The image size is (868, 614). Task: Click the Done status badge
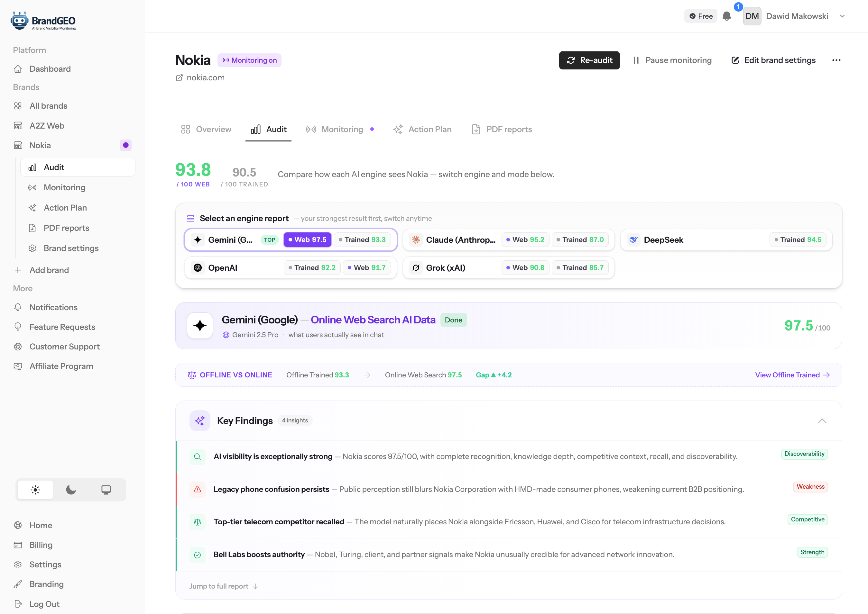(453, 320)
